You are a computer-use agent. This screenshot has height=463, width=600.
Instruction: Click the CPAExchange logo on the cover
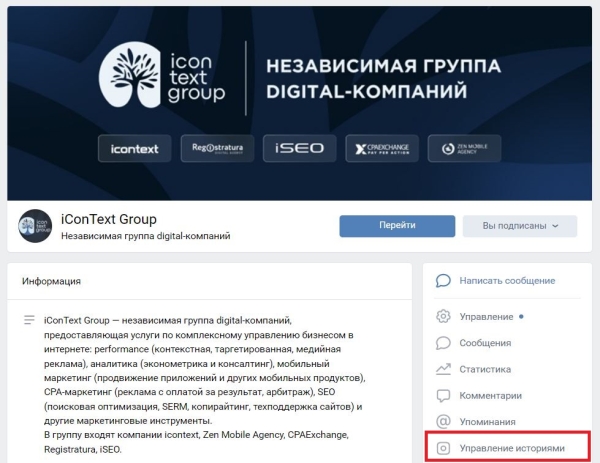pos(382,149)
